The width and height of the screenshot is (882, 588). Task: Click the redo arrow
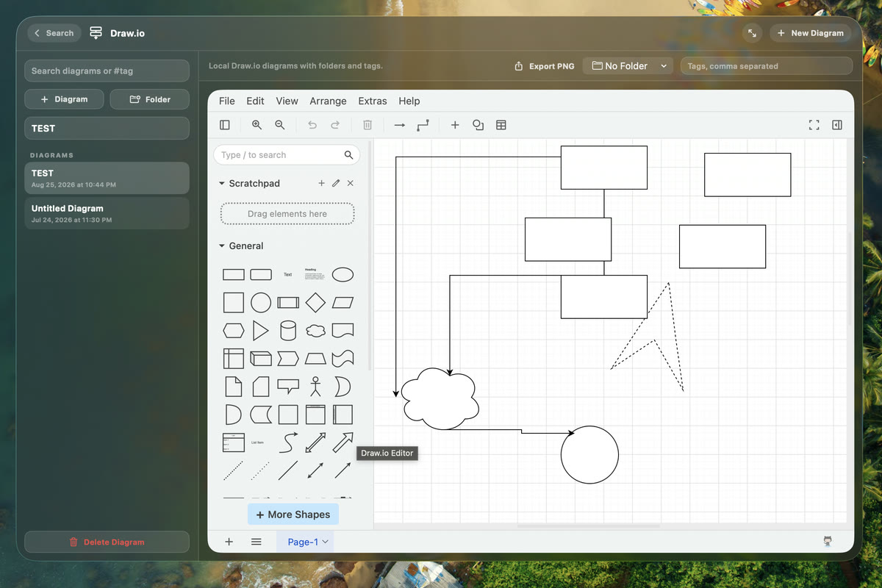pyautogui.click(x=335, y=125)
